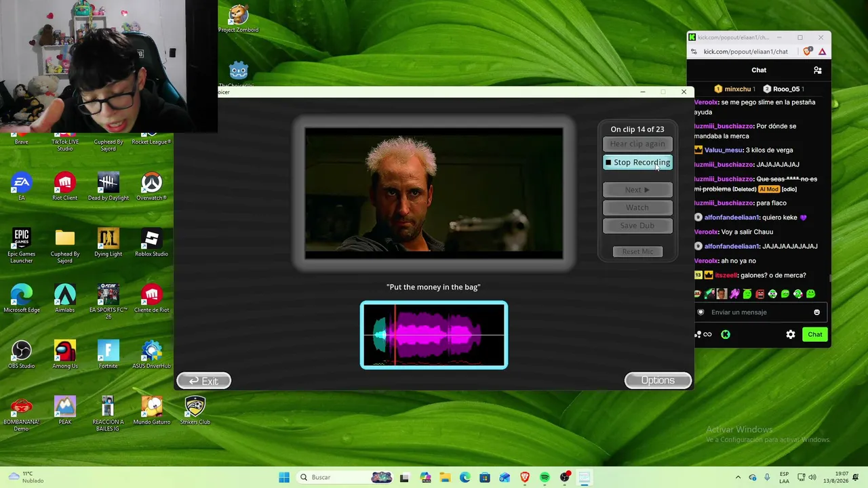Open ASUS DriverHub shortcut
The height and width of the screenshot is (488, 868).
[x=151, y=354]
